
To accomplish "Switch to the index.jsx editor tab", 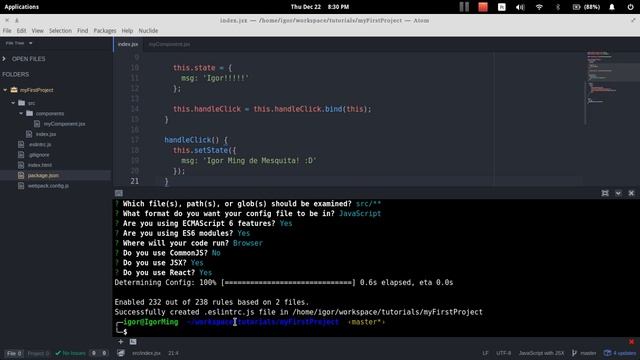I will [128, 44].
